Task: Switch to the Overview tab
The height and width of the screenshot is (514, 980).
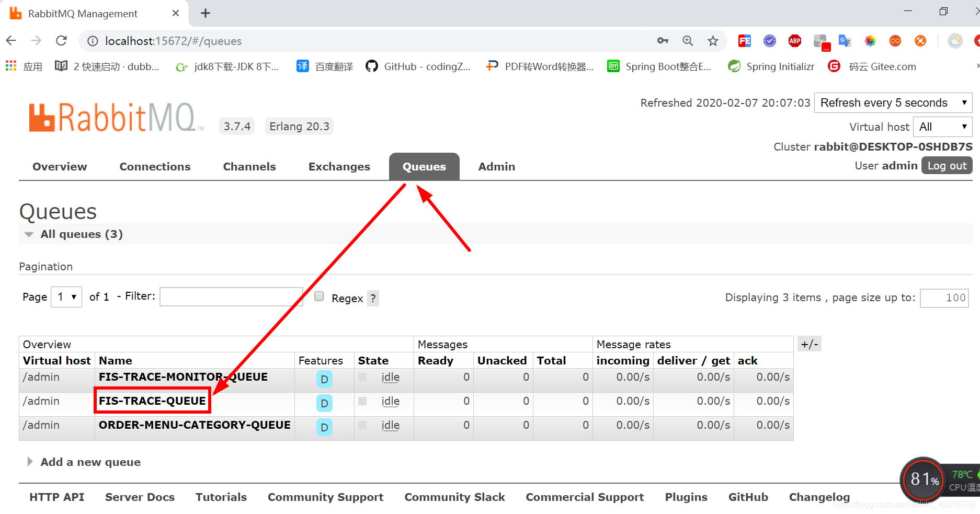Action: tap(60, 166)
